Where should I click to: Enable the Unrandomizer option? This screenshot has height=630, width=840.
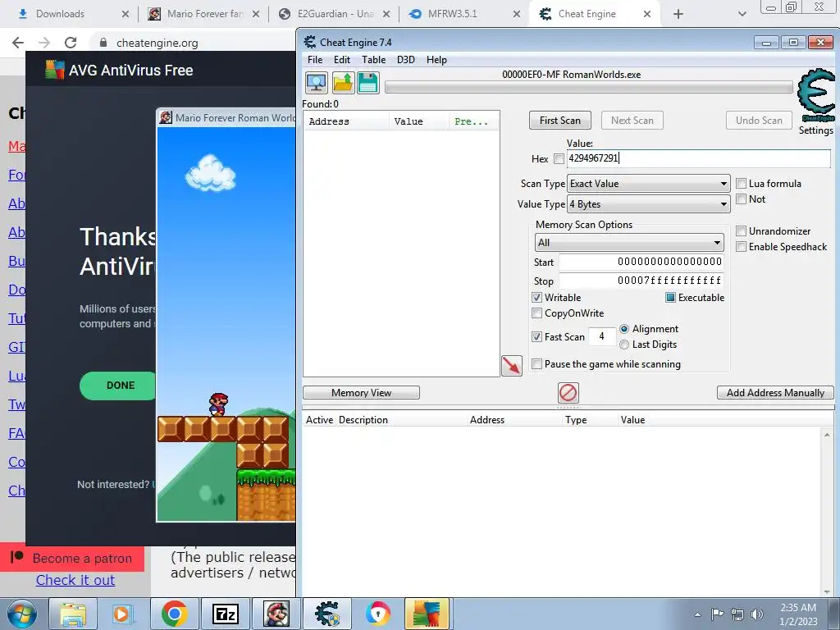coord(741,231)
